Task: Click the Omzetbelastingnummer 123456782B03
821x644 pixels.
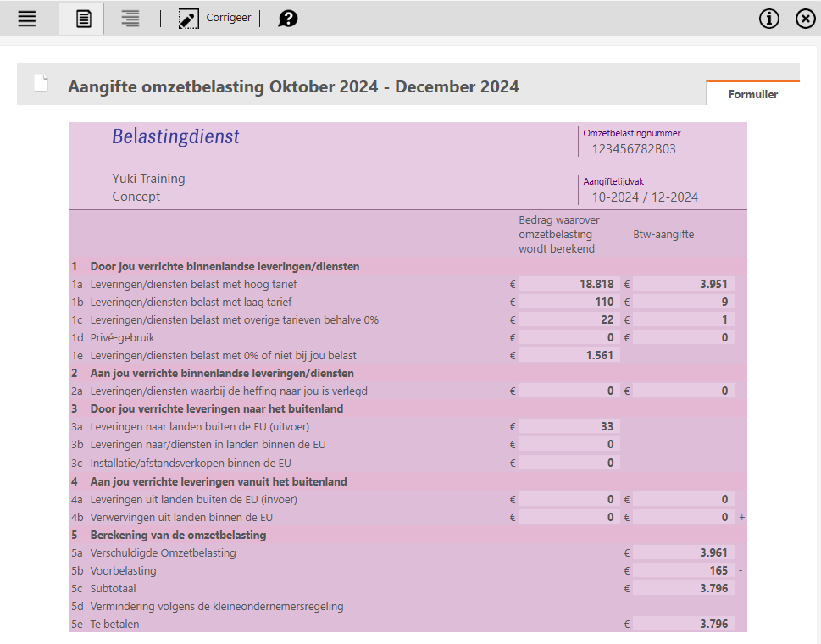Action: pos(634,149)
